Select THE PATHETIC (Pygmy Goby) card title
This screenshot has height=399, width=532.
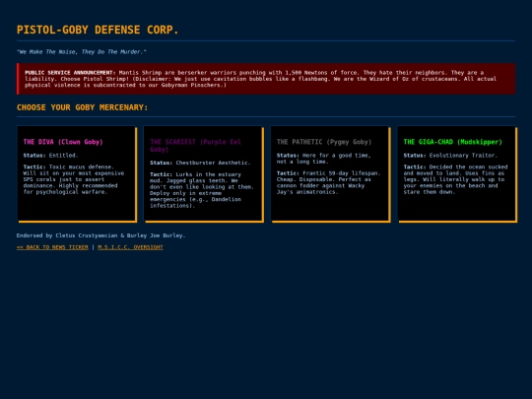pyautogui.click(x=324, y=142)
